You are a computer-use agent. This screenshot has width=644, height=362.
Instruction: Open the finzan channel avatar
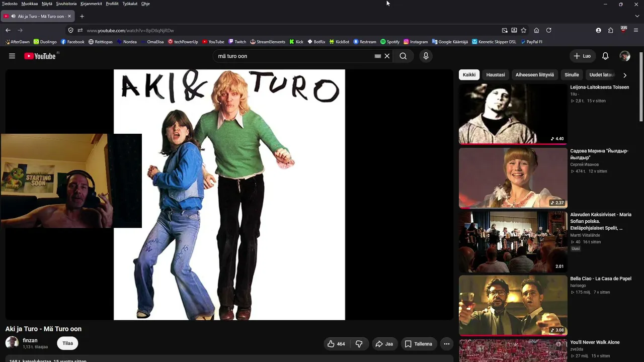point(12,343)
